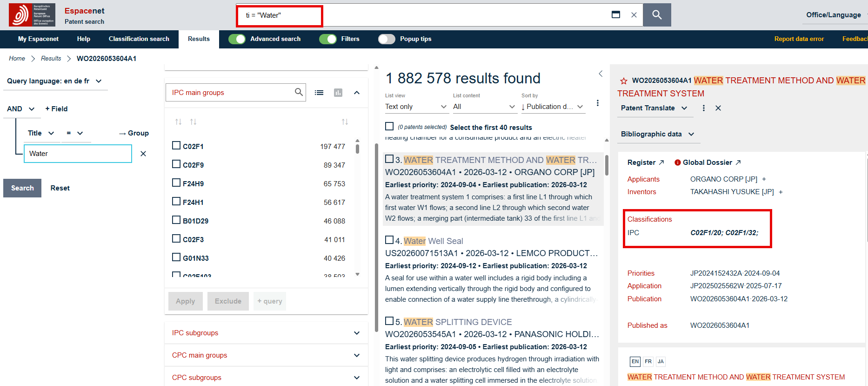868x386 pixels.
Task: Enable the Popup tips toggle
Action: (x=386, y=39)
